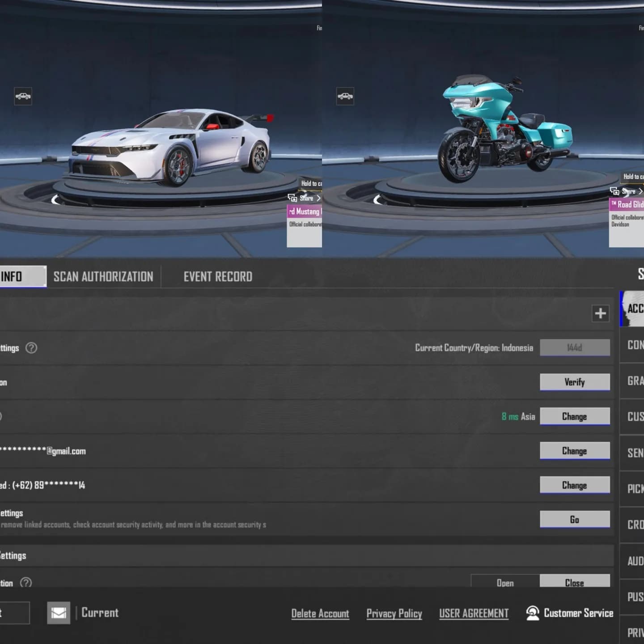The image size is (644, 644).
Task: Open the SCAN AUTHORIZATION tab
Action: (103, 277)
